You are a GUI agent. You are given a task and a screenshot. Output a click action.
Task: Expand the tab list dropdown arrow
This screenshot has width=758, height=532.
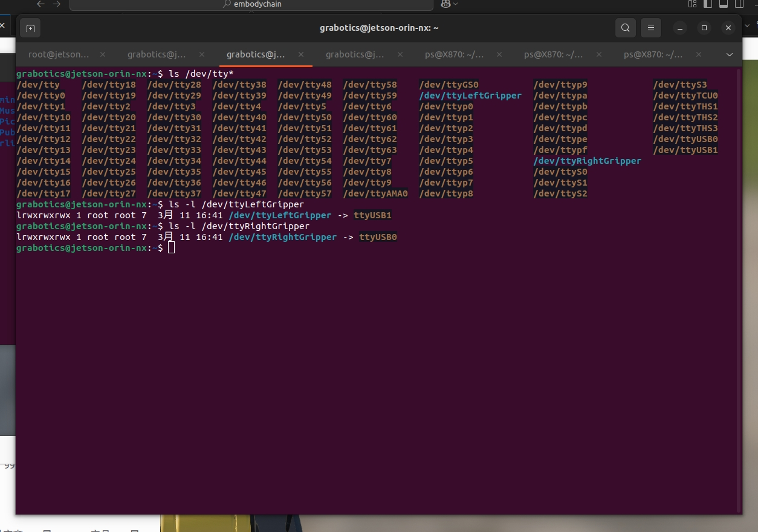click(730, 54)
